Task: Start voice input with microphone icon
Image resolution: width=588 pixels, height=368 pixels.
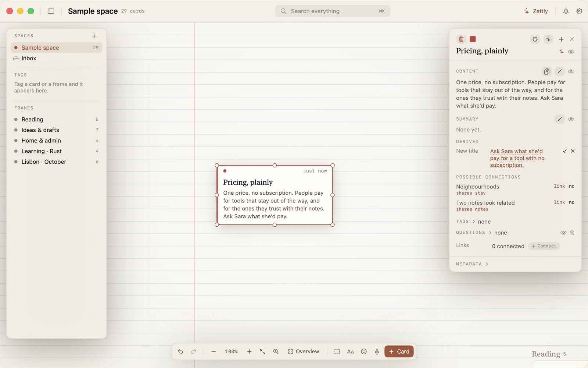Action: pos(377,351)
